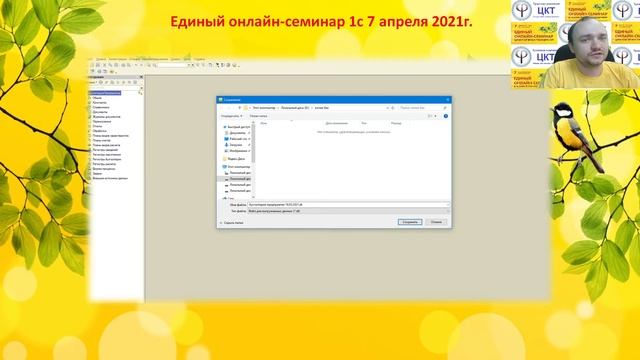Select Обработки in the configuration tree

[x=99, y=131]
